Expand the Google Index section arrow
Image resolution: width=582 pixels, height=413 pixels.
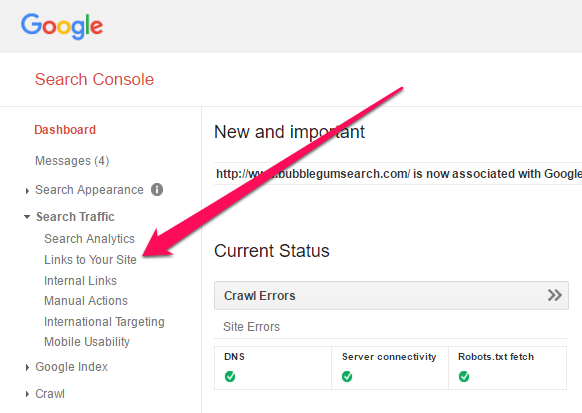(27, 367)
